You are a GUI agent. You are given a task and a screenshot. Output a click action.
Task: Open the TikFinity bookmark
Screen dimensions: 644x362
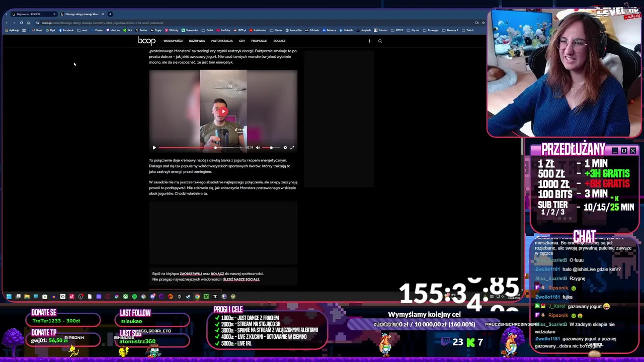tap(172, 30)
